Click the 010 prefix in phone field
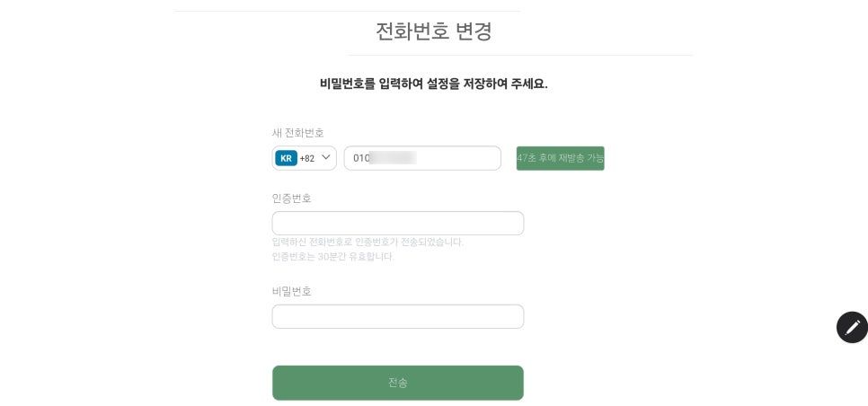Screen dimensions: 868x406 click(361, 158)
